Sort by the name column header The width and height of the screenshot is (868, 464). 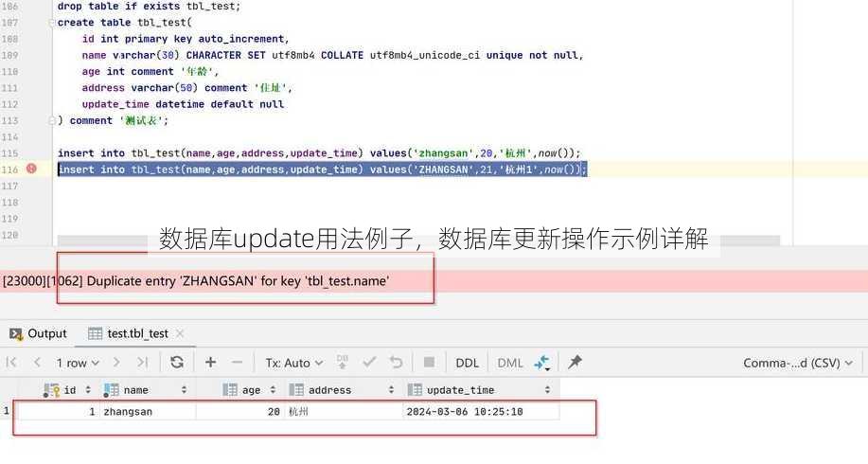coord(146,390)
